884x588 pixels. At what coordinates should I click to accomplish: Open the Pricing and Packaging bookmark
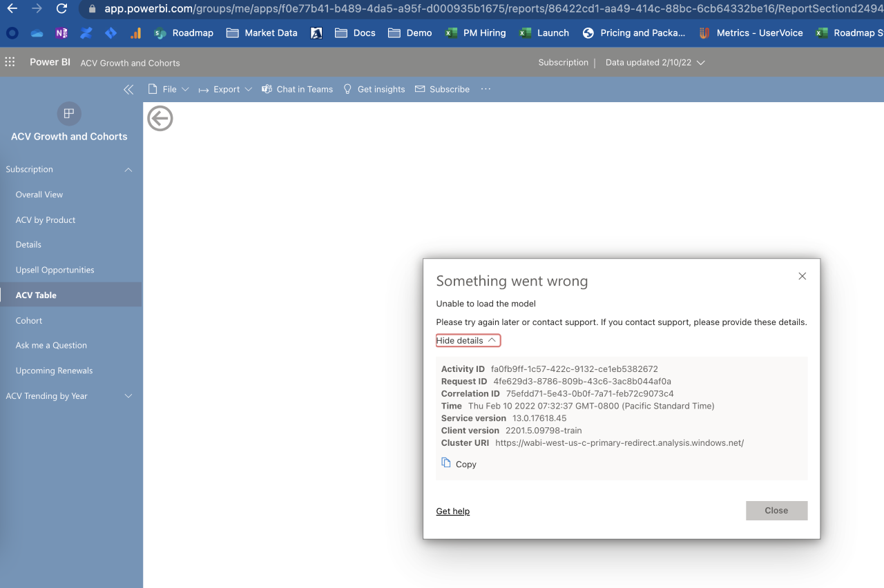point(634,33)
